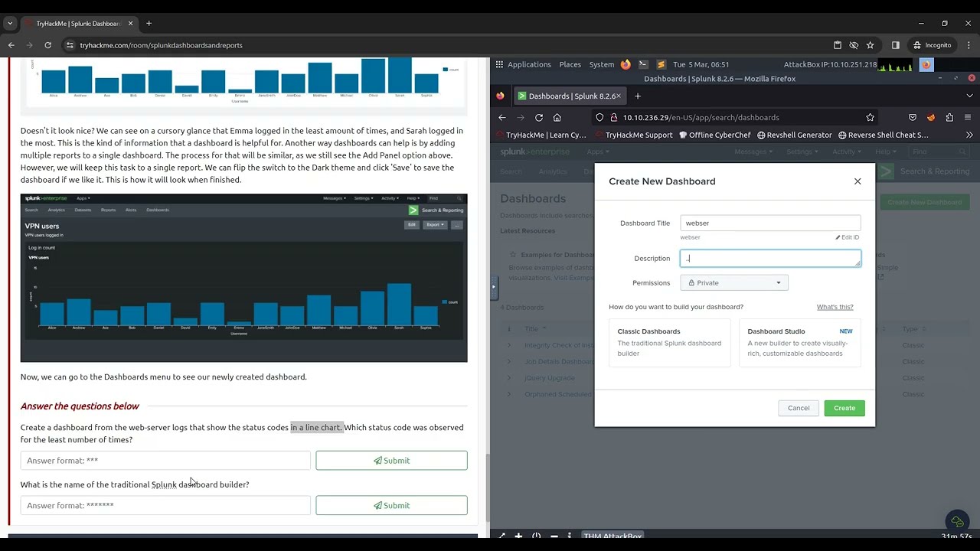Open TryHackMe | Learn Cy... bookmark
The height and width of the screenshot is (551, 980).
[541, 135]
